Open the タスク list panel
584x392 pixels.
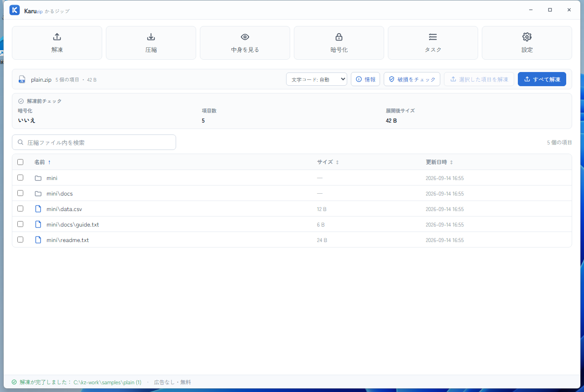433,43
